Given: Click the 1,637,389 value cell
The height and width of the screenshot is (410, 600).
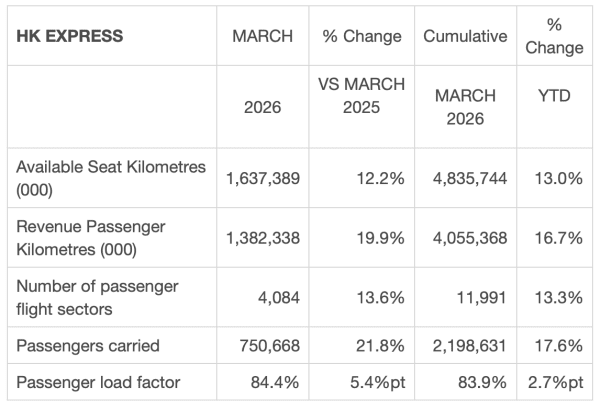Looking at the screenshot, I should (264, 178).
